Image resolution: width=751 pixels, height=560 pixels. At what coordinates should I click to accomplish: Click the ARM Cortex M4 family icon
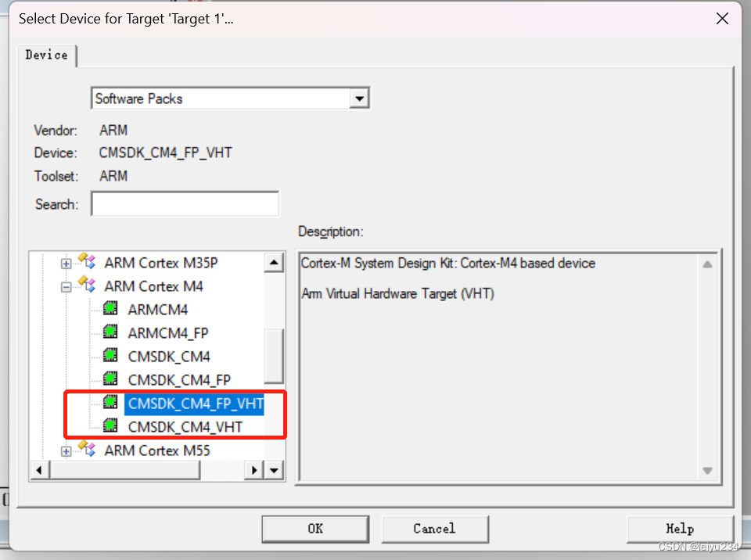[87, 286]
